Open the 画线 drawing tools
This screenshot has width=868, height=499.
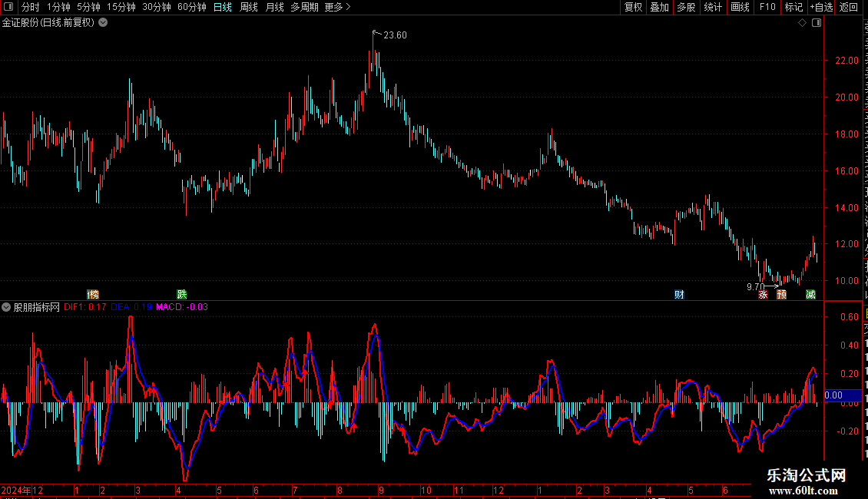740,7
